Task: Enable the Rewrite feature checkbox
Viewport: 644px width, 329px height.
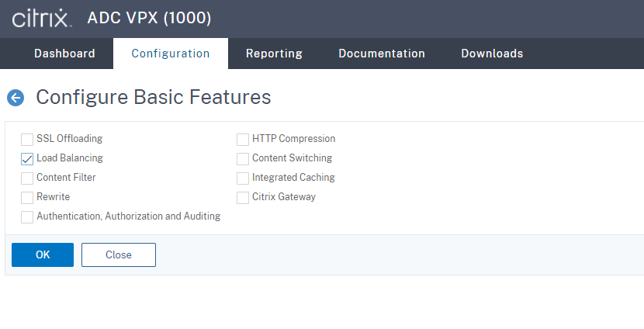Action: (27, 197)
